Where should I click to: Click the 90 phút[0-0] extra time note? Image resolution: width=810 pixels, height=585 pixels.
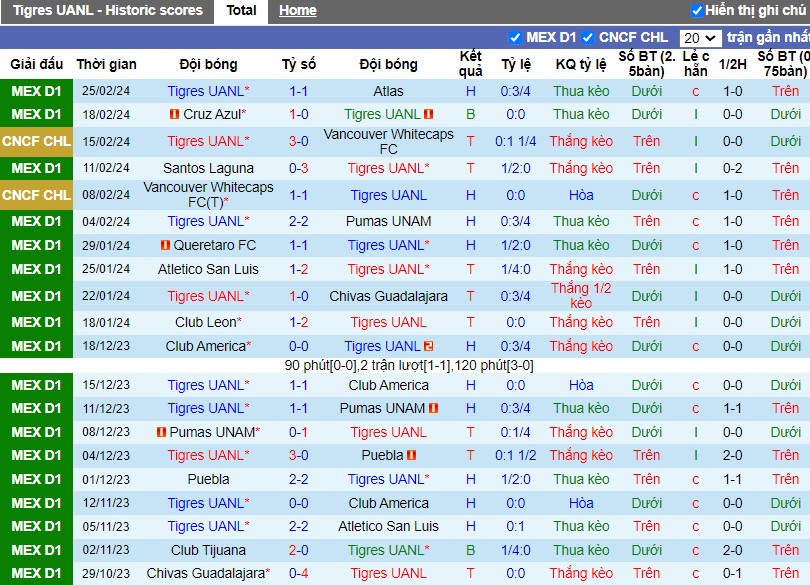point(409,365)
